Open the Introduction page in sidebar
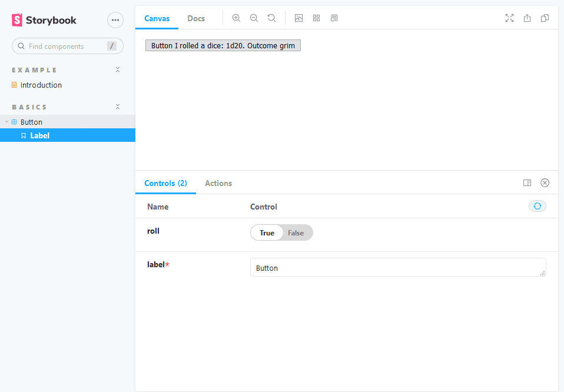Viewport: 564px width, 392px height. pyautogui.click(x=41, y=85)
